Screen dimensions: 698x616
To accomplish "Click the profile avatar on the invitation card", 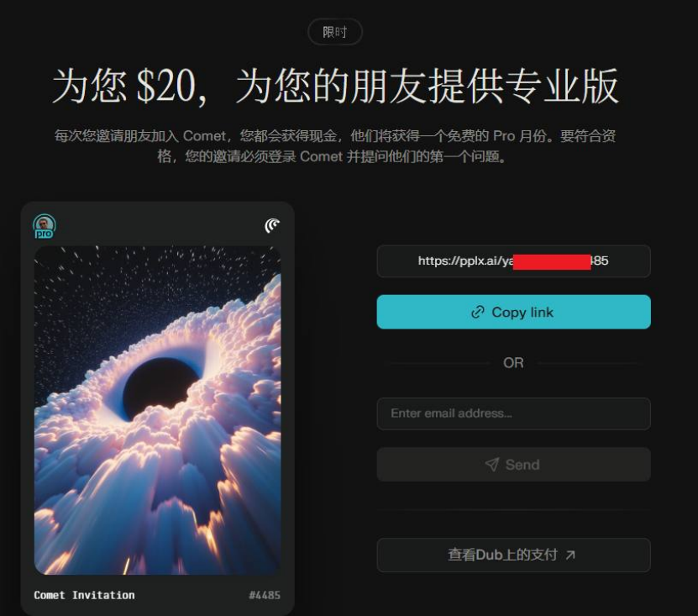I will [x=44, y=224].
